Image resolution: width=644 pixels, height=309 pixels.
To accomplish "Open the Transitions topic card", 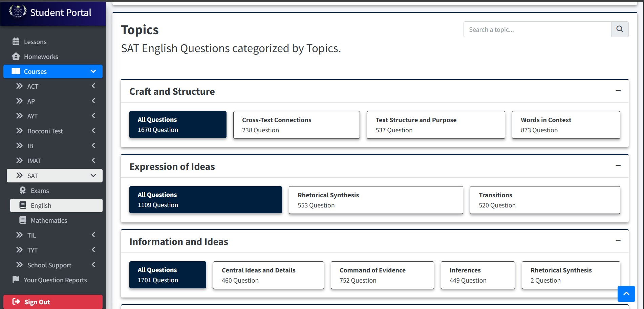I will (x=545, y=200).
